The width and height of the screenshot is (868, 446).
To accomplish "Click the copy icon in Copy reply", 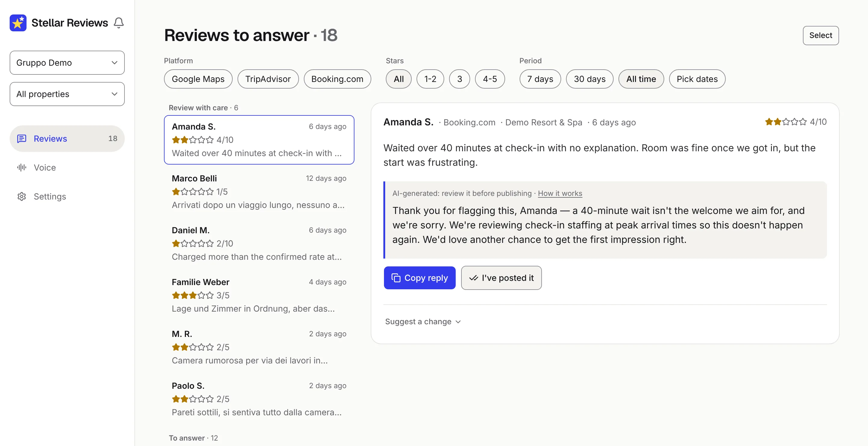I will tap(396, 278).
